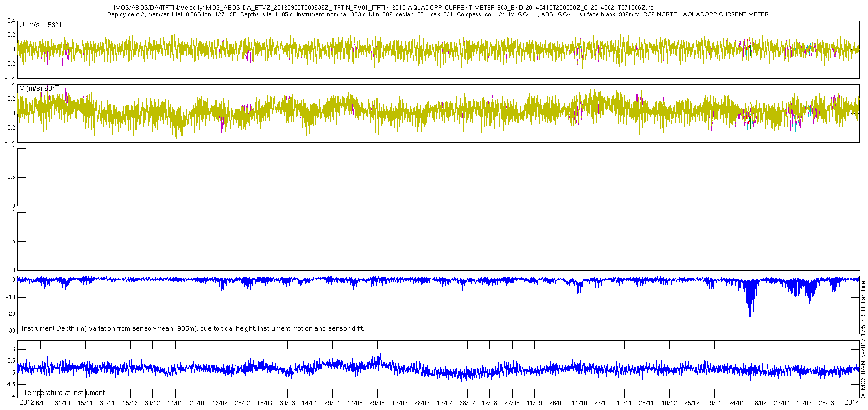Click the 13/02 date tick label
Image resolution: width=868 pixels, height=410 pixels.
click(220, 403)
